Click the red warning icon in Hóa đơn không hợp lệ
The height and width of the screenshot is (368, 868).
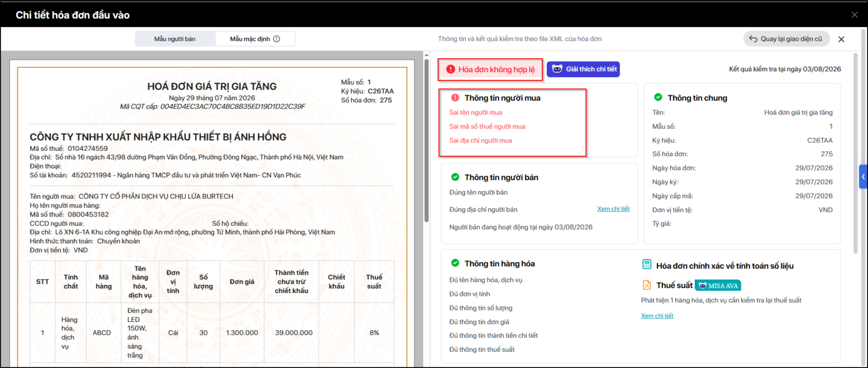click(451, 69)
